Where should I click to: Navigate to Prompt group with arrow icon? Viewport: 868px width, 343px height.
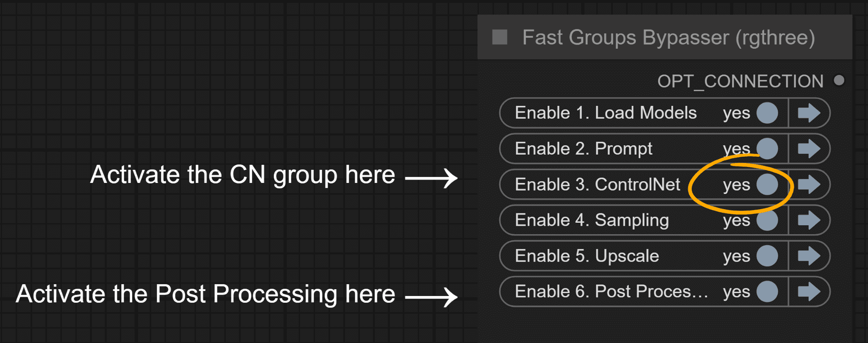[809, 149]
